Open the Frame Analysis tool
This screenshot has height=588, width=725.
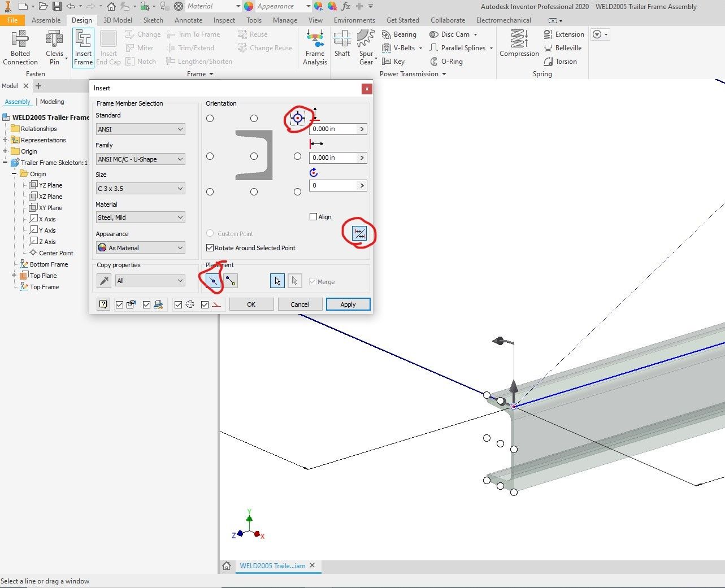[314, 47]
